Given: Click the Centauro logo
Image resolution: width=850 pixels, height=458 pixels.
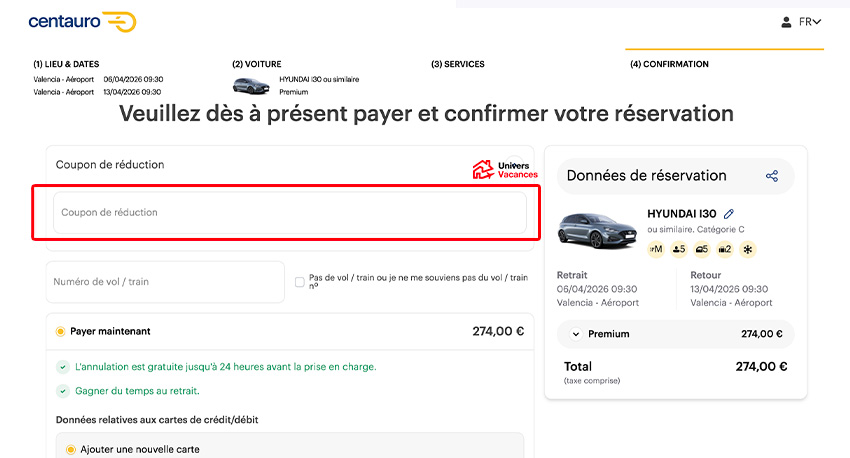Looking at the screenshot, I should tap(82, 22).
